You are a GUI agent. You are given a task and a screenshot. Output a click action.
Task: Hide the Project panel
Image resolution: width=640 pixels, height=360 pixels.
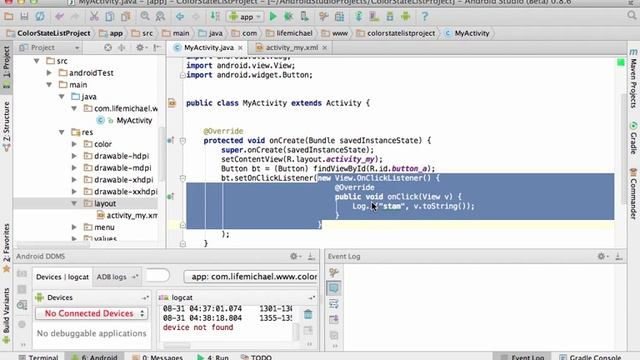click(157, 48)
